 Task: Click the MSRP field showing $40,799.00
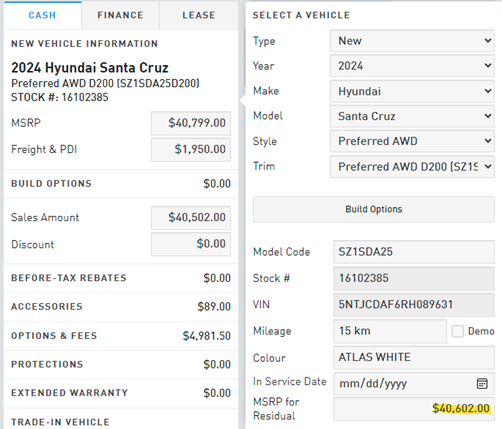coord(191,123)
